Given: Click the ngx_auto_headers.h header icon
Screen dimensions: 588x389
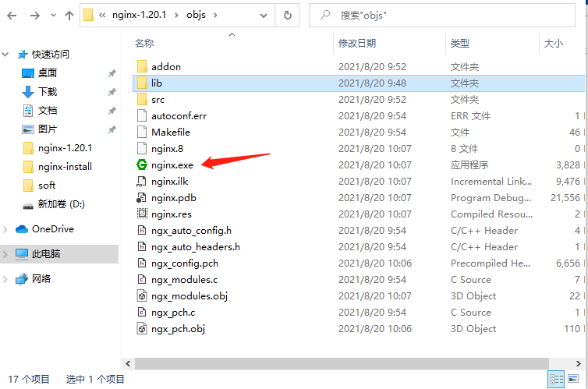Looking at the screenshot, I should tap(142, 246).
